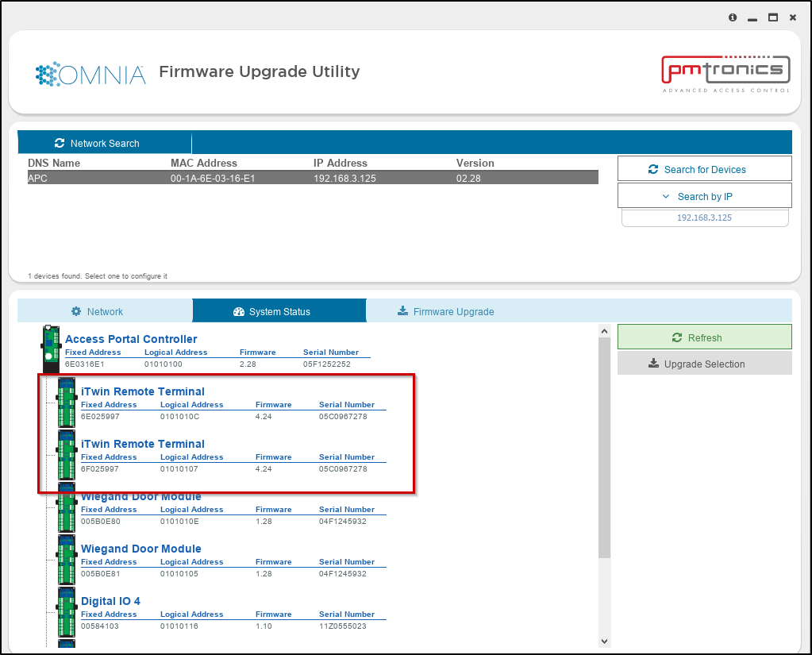Select Access Portal Controller heading
The height and width of the screenshot is (655, 812).
pyautogui.click(x=131, y=339)
